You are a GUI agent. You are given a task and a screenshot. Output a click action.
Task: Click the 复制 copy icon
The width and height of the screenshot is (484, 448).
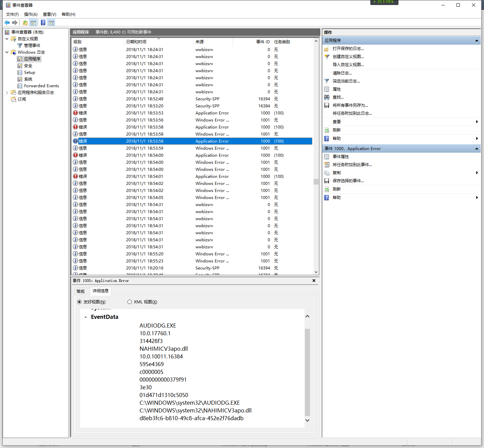coord(327,173)
